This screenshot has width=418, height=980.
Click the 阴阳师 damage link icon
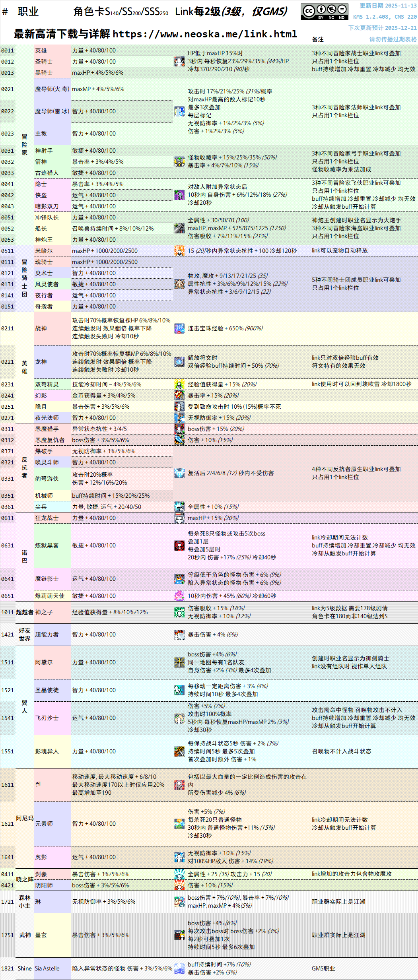click(179, 885)
